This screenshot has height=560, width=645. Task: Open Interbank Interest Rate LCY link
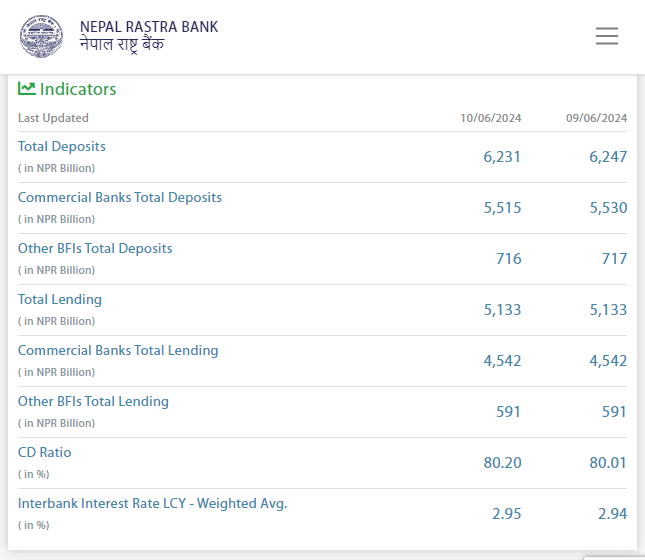(152, 504)
